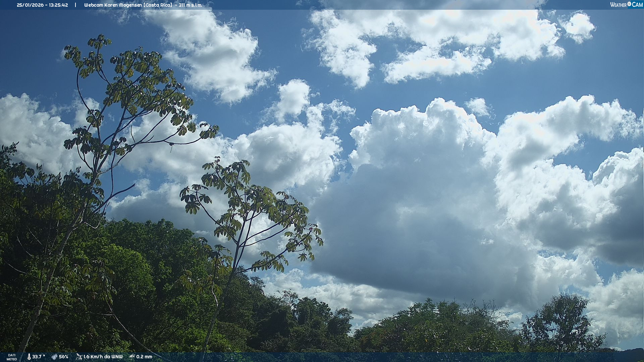Screen dimensions: 644x362
Task: Click the CAM text in the logo
Action: [637, 5]
